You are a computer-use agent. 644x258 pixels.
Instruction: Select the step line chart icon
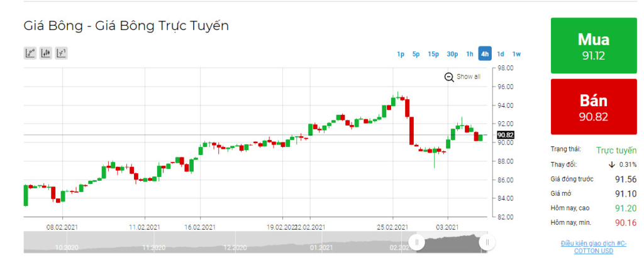[61, 53]
